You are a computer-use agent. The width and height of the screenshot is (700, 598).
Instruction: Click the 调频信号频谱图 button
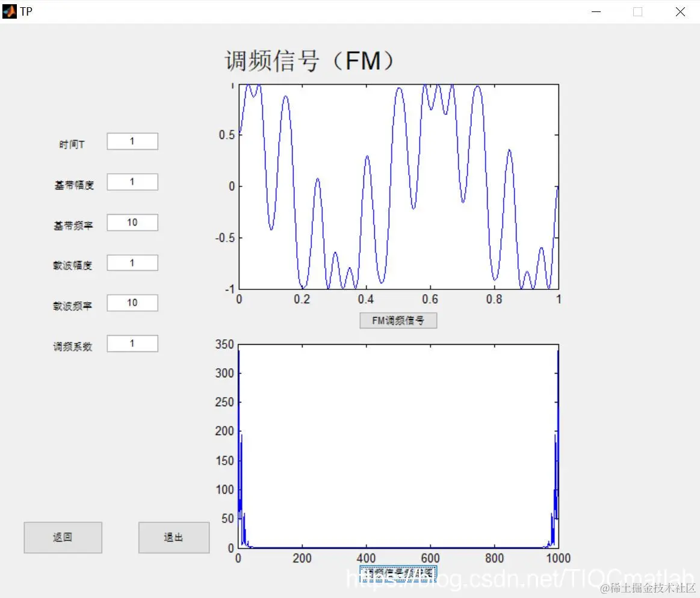tap(398, 573)
